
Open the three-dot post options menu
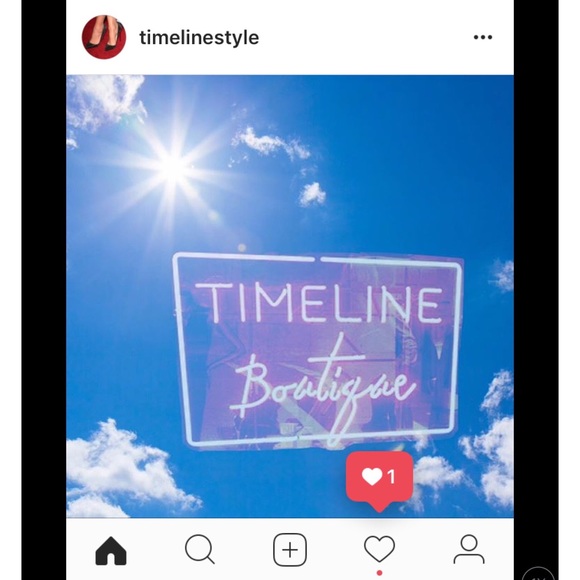coord(483,37)
